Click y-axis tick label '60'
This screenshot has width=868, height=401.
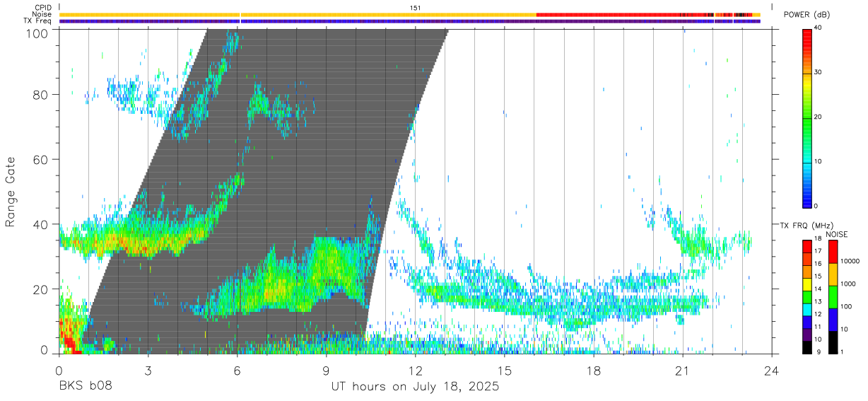[42, 159]
